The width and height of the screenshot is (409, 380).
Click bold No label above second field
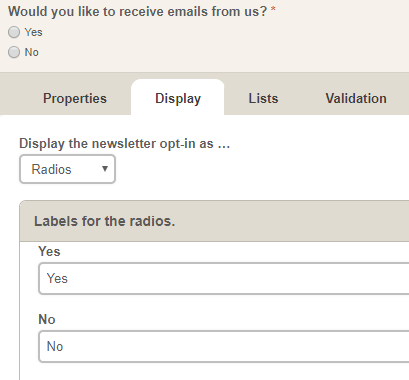coord(47,319)
